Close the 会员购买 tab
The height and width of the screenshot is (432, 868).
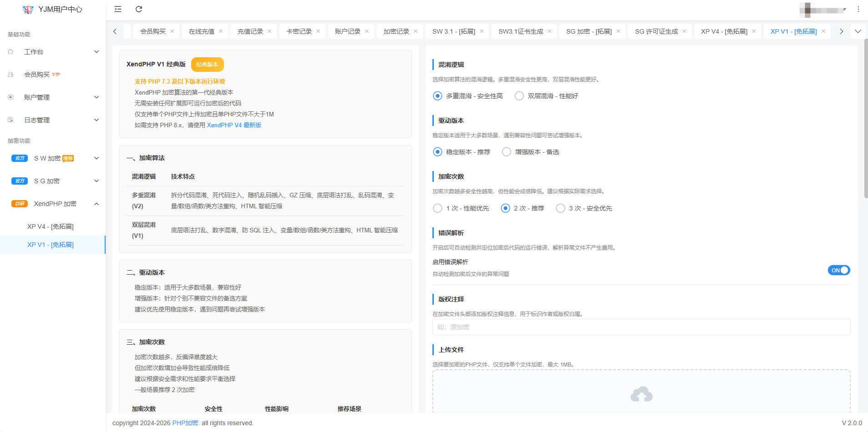pyautogui.click(x=172, y=31)
